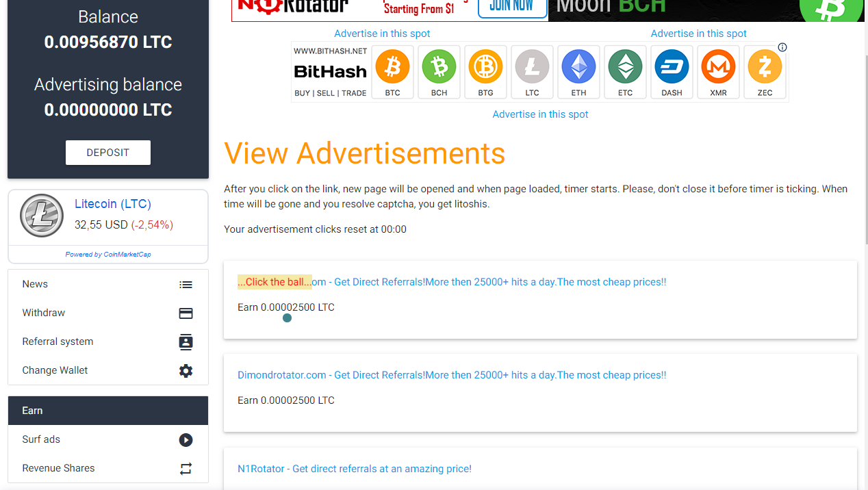Click the BTC coin icon in BitHash ad
The width and height of the screenshot is (868, 490).
(392, 67)
